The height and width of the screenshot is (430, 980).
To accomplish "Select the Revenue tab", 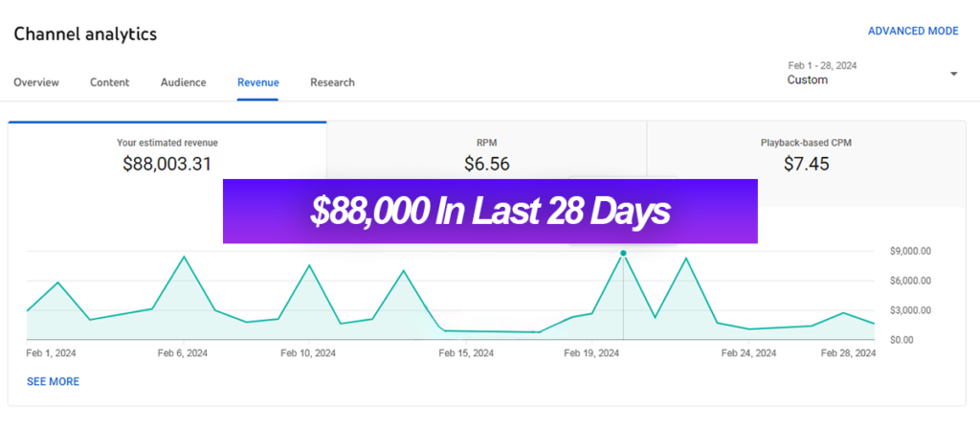I will pos(257,82).
